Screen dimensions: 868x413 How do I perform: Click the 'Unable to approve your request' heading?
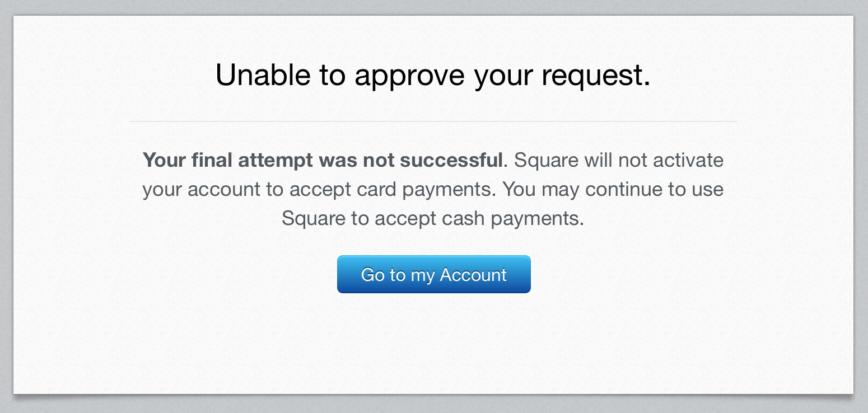433,74
